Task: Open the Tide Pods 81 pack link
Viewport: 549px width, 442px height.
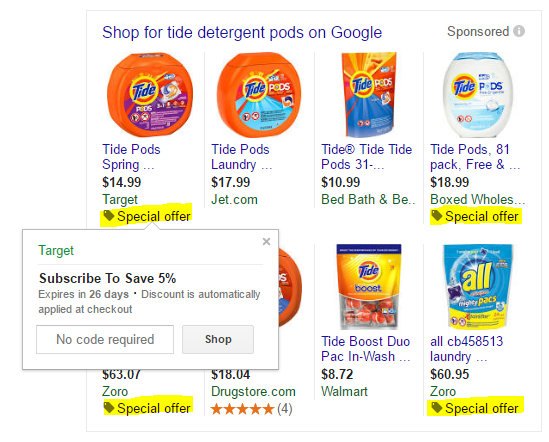Action: (x=475, y=157)
